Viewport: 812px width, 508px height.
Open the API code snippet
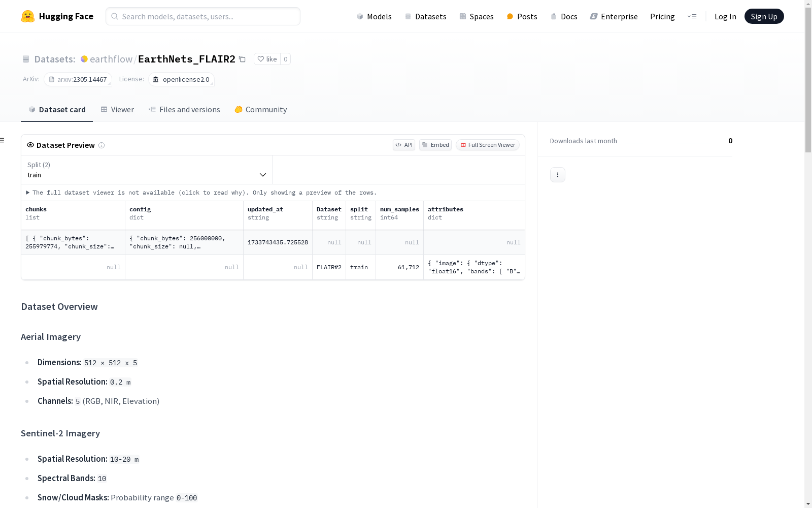pyautogui.click(x=404, y=145)
